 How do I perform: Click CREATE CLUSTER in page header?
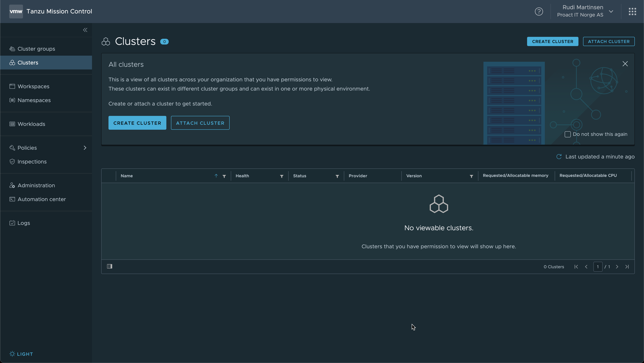tap(553, 41)
